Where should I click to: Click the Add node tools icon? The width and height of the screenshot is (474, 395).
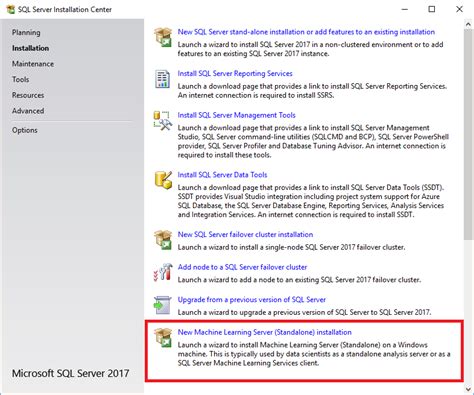click(163, 272)
